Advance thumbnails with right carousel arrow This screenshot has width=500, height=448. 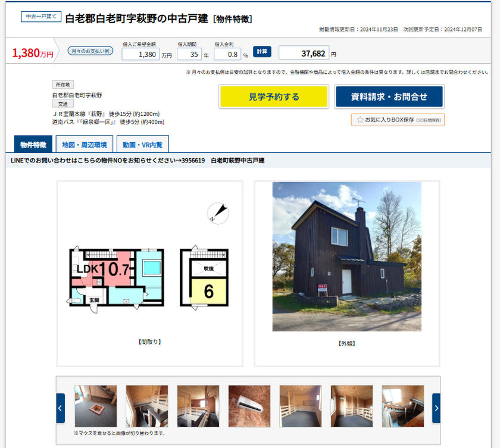[436, 408]
